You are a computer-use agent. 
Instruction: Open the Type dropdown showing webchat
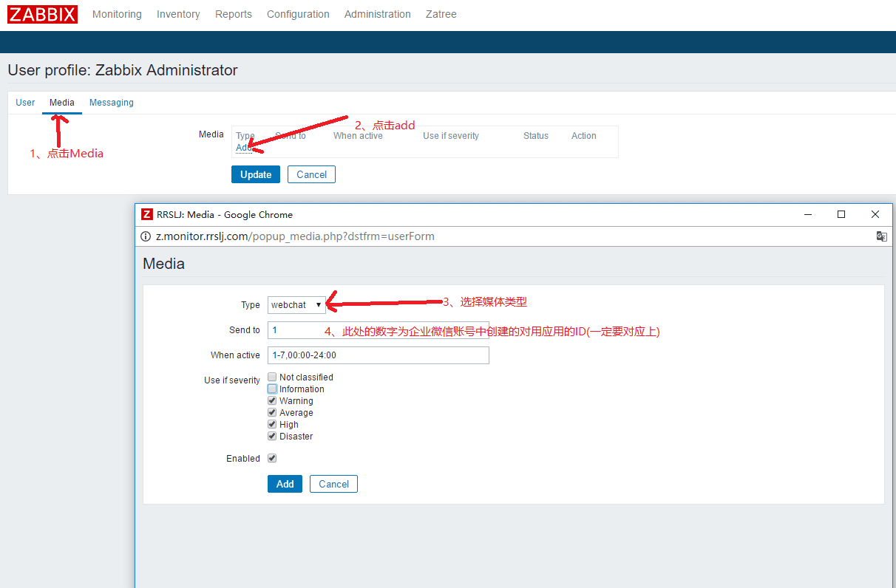click(x=296, y=305)
